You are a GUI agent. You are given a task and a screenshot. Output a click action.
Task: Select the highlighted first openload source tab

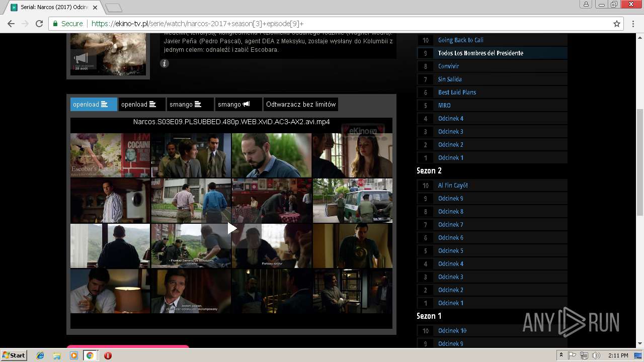94,104
